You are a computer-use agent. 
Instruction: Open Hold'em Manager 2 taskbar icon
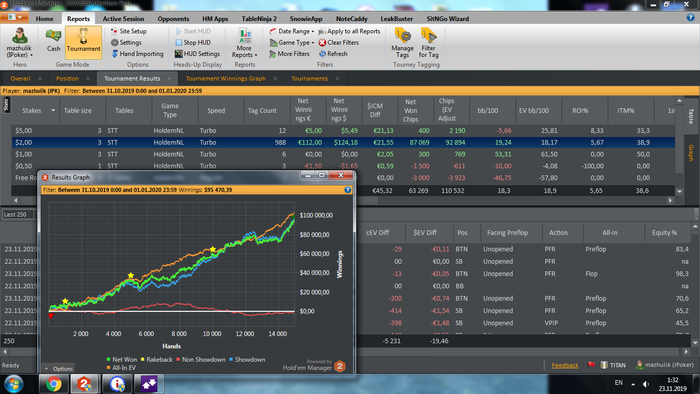84,384
